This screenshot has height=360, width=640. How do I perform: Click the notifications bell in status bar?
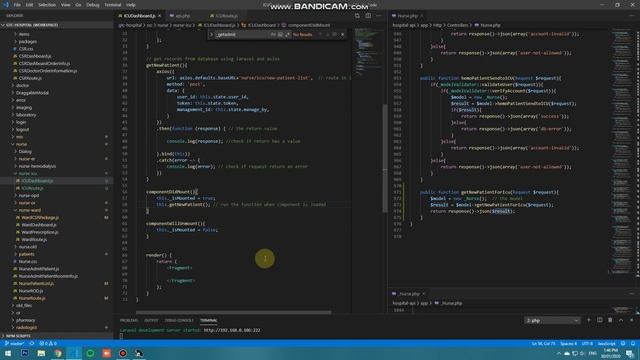[x=633, y=344]
